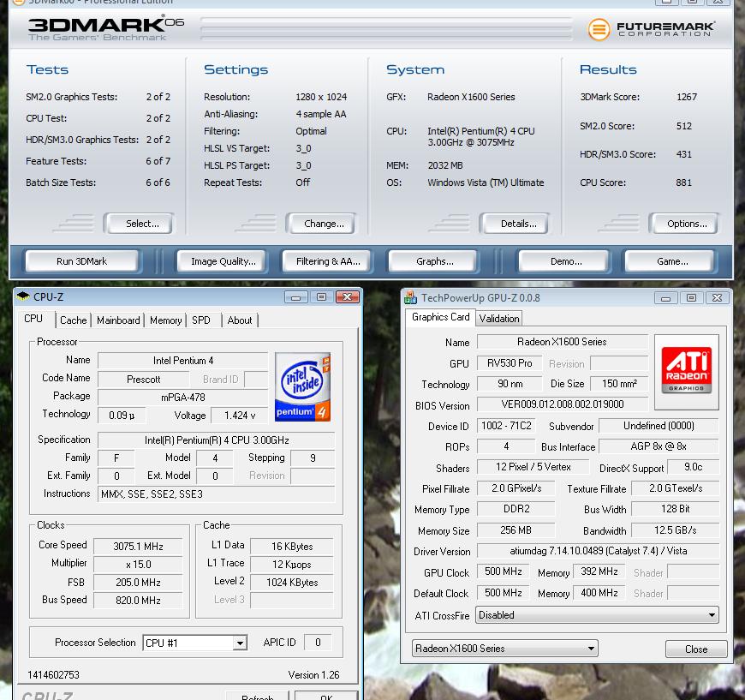Expand the ATI CrossFire Disabled dropdown

[x=598, y=615]
